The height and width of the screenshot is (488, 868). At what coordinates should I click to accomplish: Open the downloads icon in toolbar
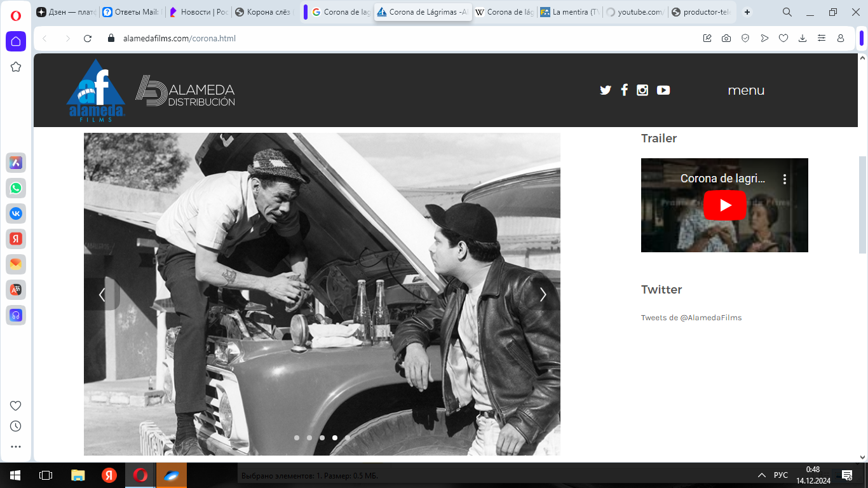click(803, 38)
